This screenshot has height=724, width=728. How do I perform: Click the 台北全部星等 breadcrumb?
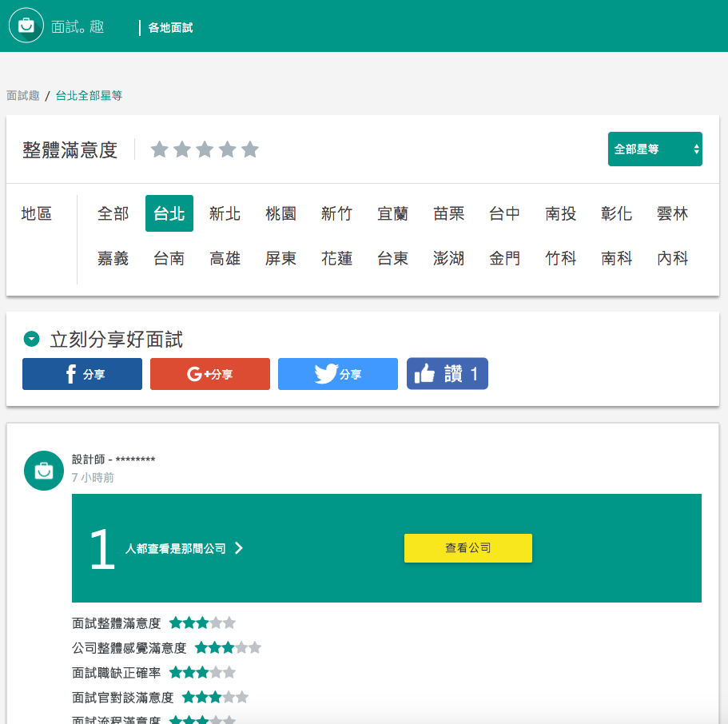point(89,96)
